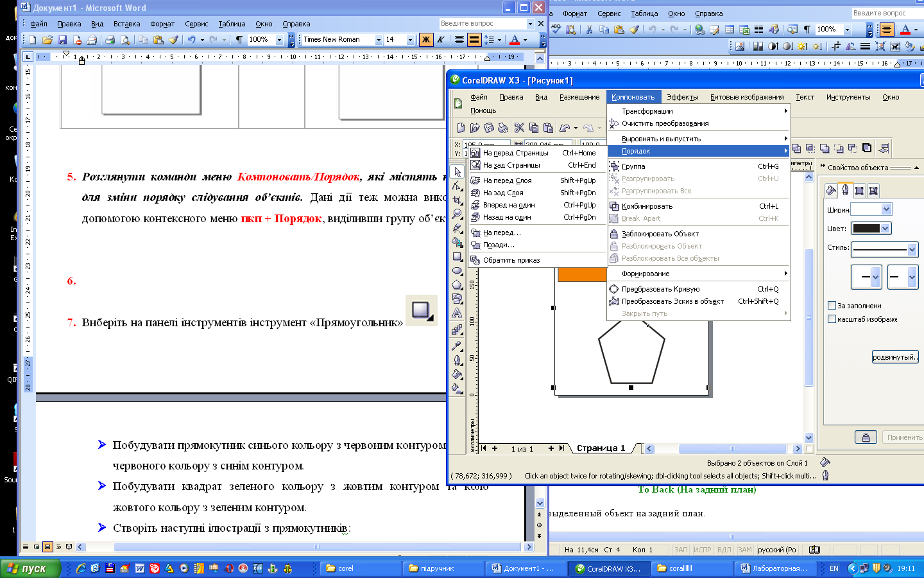Toggle Bold formatting in Word
This screenshot has height=578, width=924.
[x=425, y=40]
